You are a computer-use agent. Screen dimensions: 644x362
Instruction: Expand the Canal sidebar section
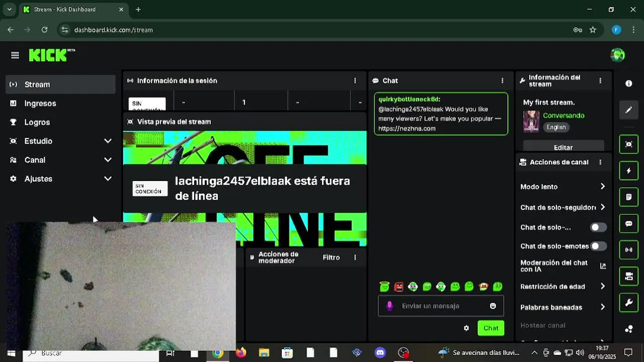point(61,160)
